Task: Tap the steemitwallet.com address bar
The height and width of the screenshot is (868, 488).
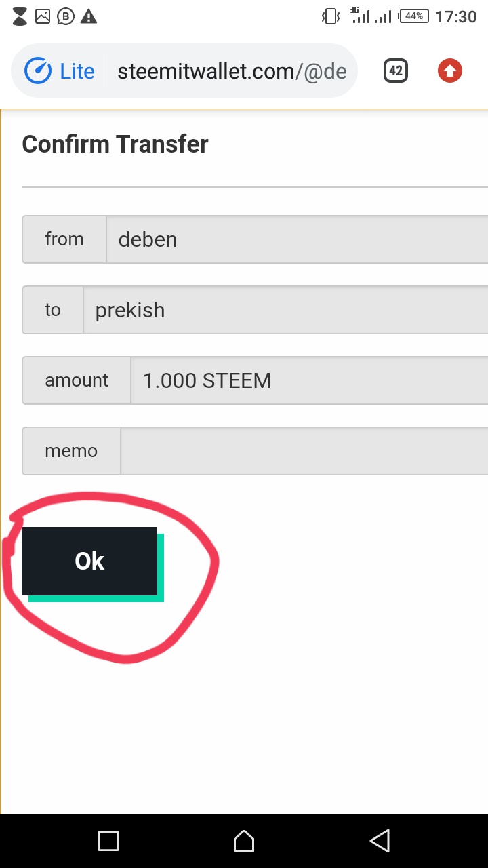Action: [x=232, y=71]
